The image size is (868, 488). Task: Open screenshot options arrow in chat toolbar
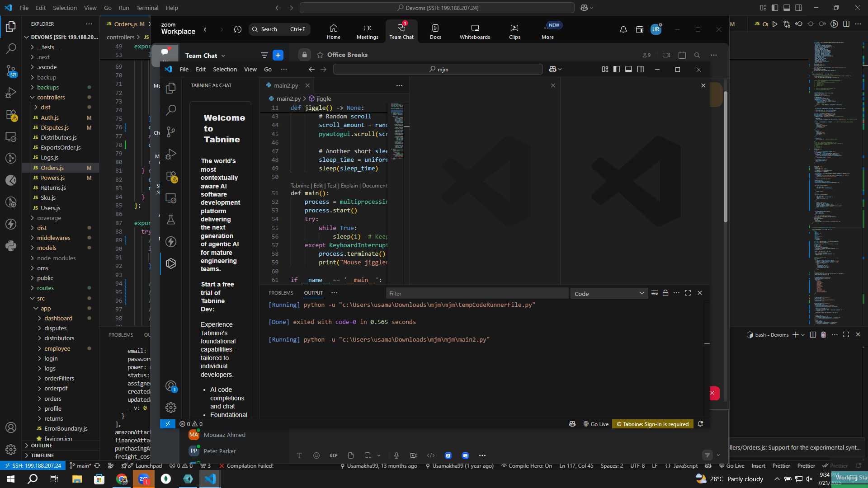click(379, 455)
